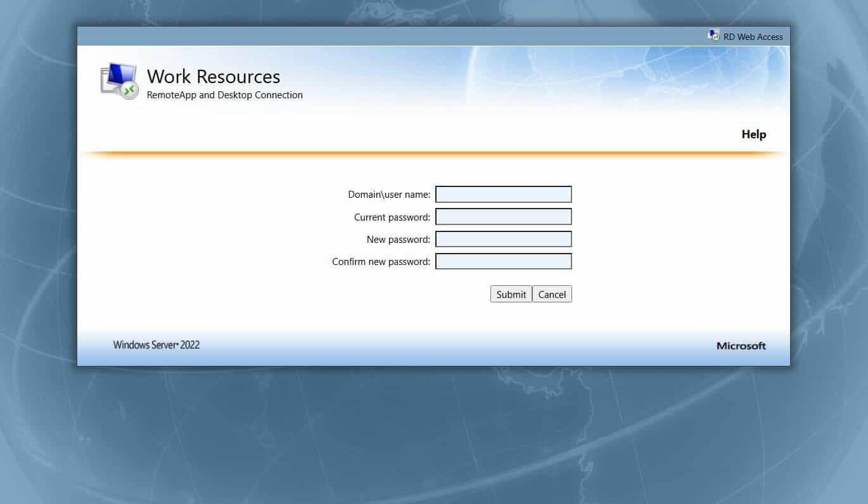This screenshot has height=504, width=868.
Task: Click the Windows Server 2022 footer text
Action: (x=156, y=345)
